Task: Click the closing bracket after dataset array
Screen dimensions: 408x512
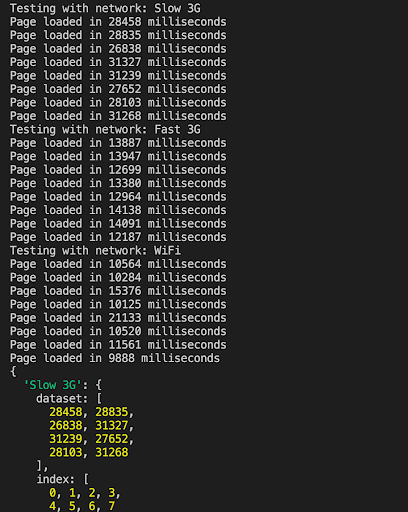Action: (x=40, y=466)
